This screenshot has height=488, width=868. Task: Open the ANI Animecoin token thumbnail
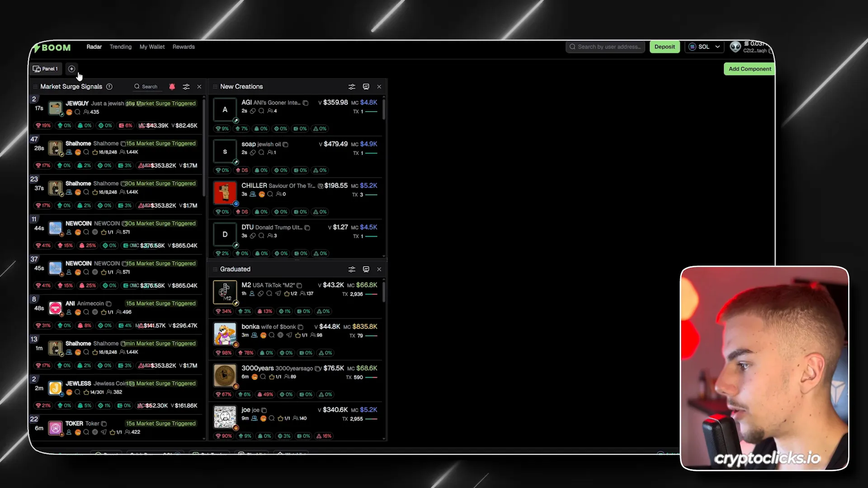point(55,308)
